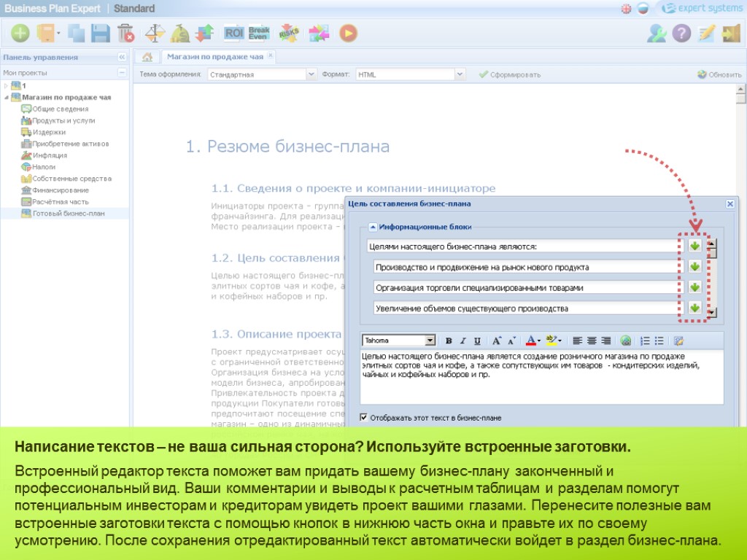Collapse the 'Панель управления' side panel
Screen dimensions: 747x560
point(122,57)
